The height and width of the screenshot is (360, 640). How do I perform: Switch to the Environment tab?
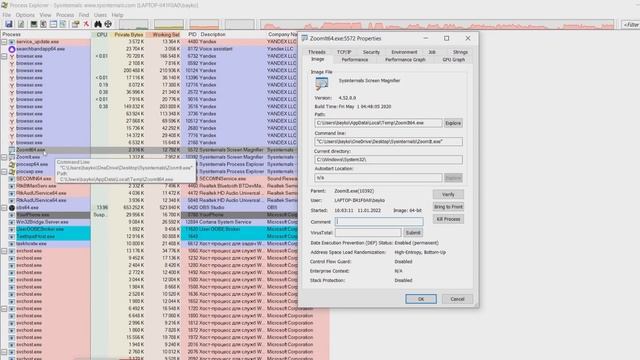[x=404, y=52]
